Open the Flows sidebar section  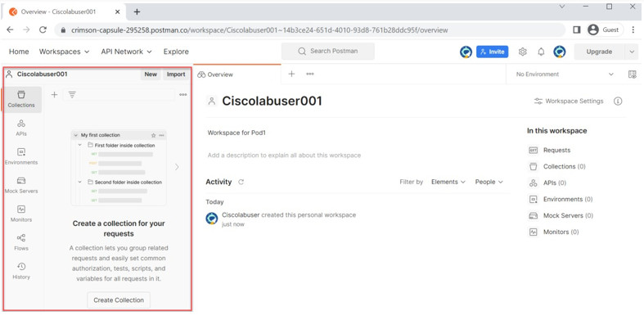coord(21,242)
